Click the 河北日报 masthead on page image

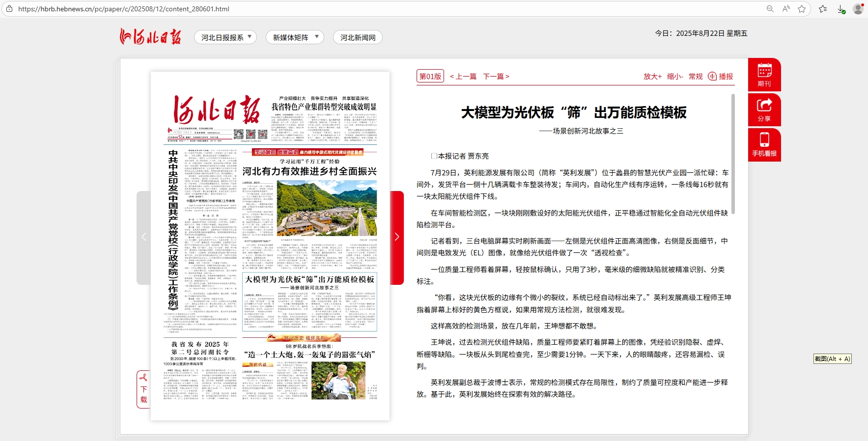point(216,109)
